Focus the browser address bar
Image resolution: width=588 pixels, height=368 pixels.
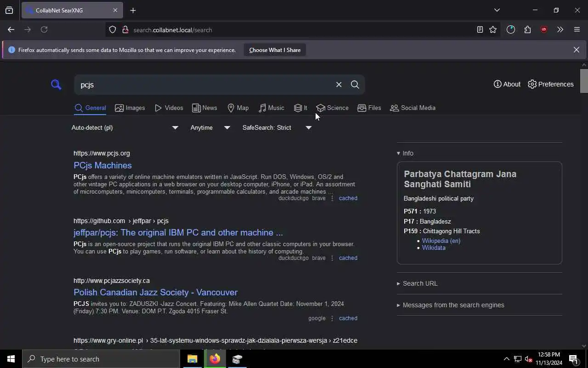tap(303, 30)
